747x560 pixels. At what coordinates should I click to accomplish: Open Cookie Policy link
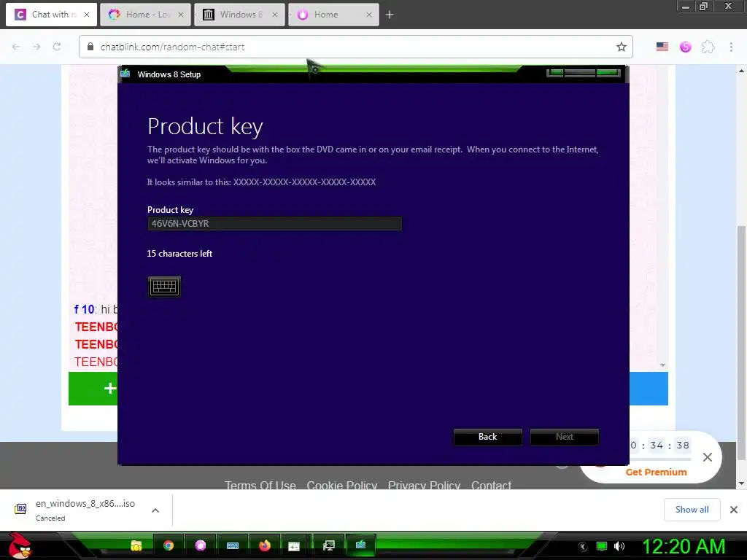341,485
